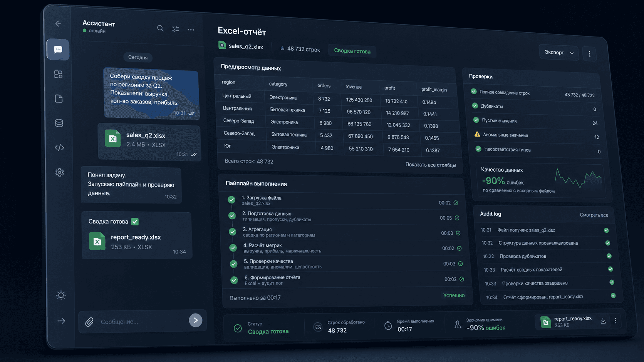Click the Несоответствия типов check icon

click(478, 149)
